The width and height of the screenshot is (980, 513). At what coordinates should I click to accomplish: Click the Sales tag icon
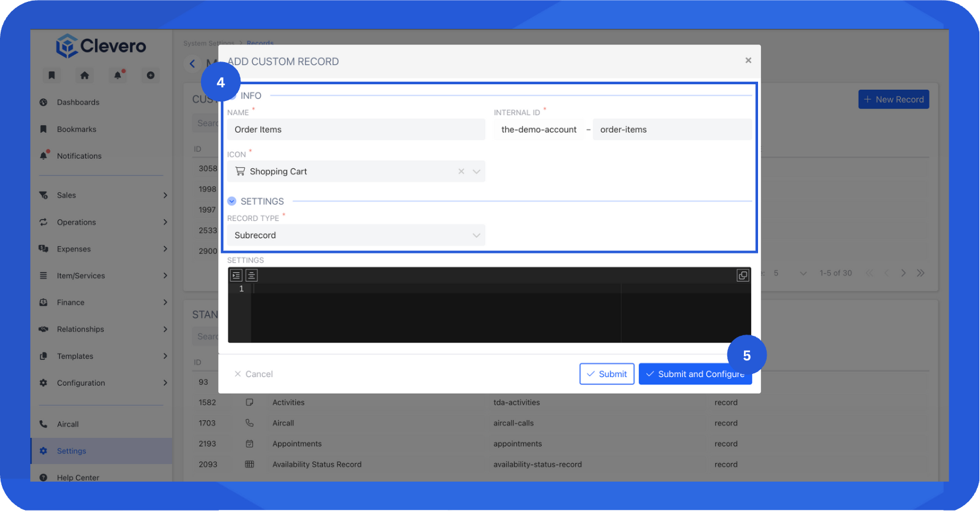pos(44,195)
